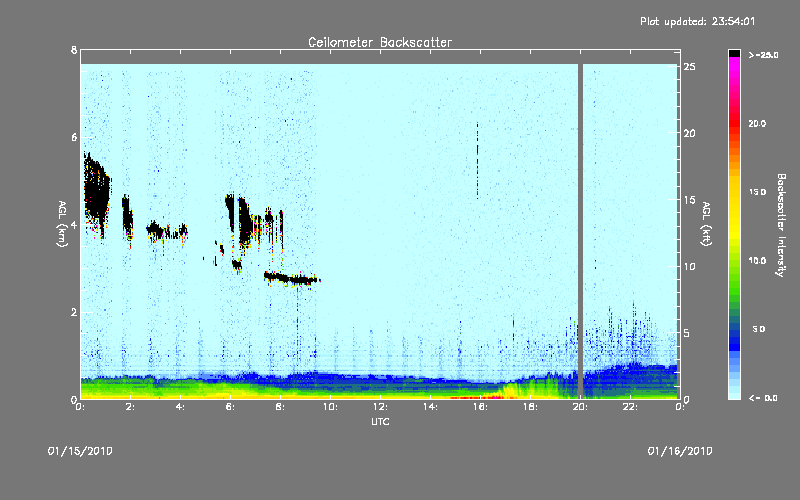Click the '8' km tick on left axis
Image resolution: width=800 pixels, height=500 pixels.
tap(74, 50)
